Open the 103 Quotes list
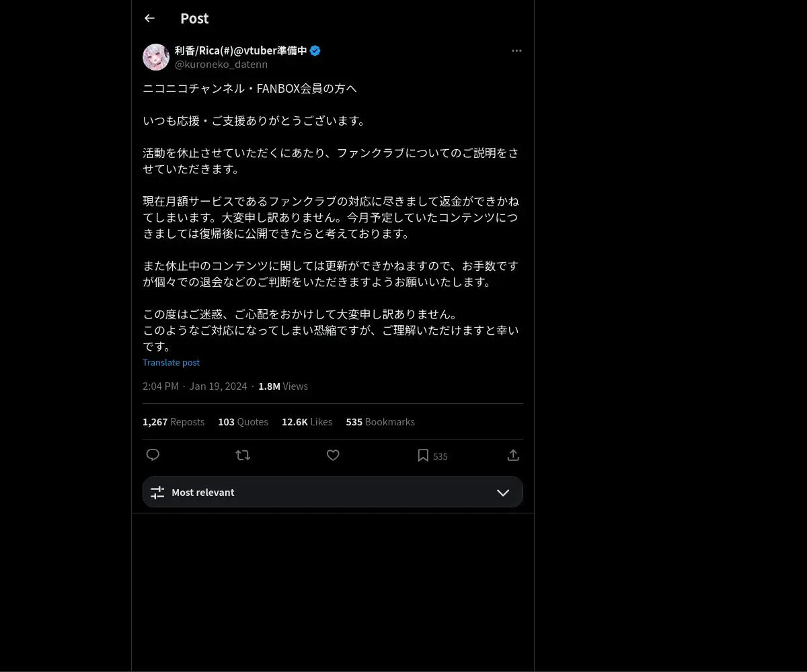The width and height of the screenshot is (807, 672). tap(243, 422)
